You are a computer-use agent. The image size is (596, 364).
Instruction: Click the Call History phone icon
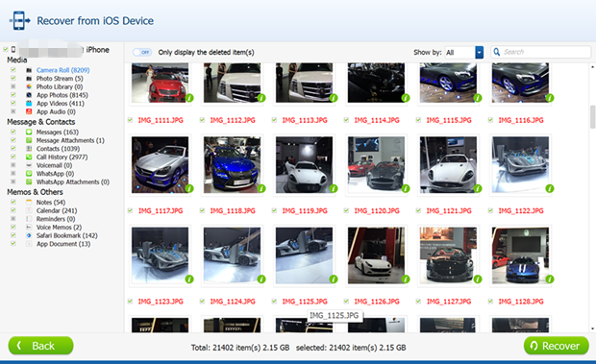tap(29, 158)
